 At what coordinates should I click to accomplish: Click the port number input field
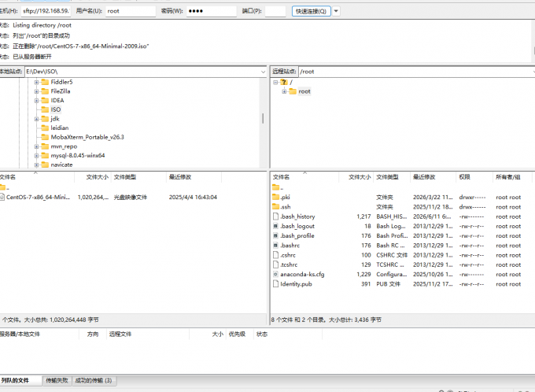pos(275,11)
